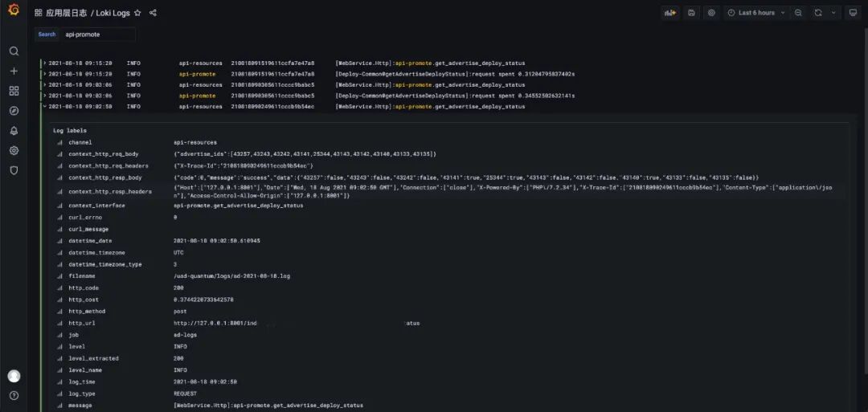Viewport: 868px width, 412px height.
Task: Zoom out the time range
Action: pos(798,13)
